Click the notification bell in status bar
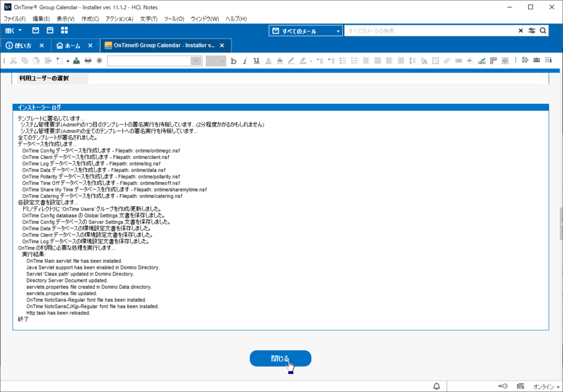Screen dimensions: 563x392 tap(437, 387)
